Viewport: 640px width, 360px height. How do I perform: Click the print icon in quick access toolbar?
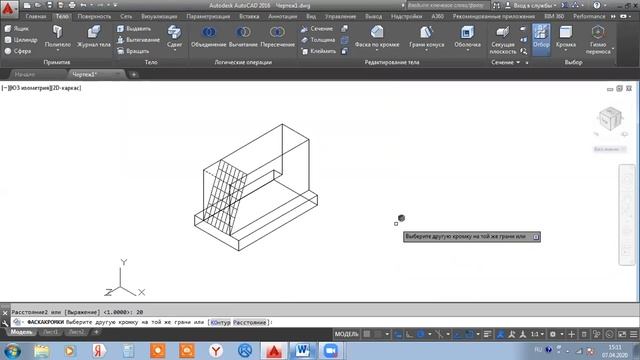point(72,5)
